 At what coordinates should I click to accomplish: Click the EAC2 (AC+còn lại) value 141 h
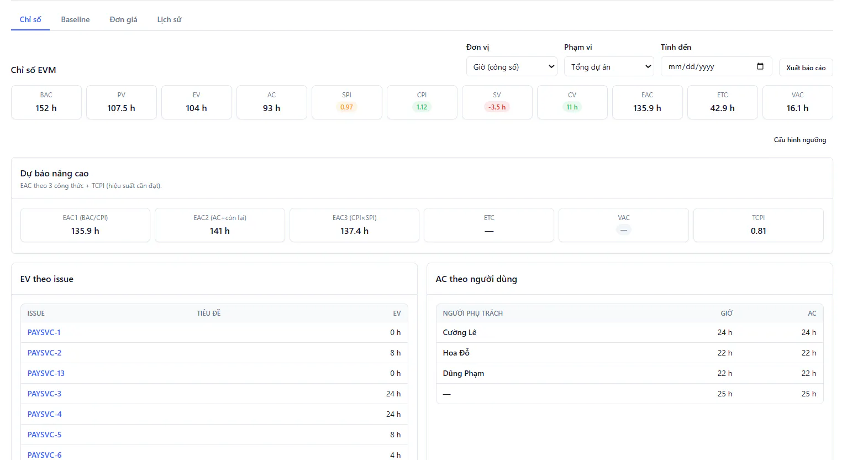(x=220, y=231)
